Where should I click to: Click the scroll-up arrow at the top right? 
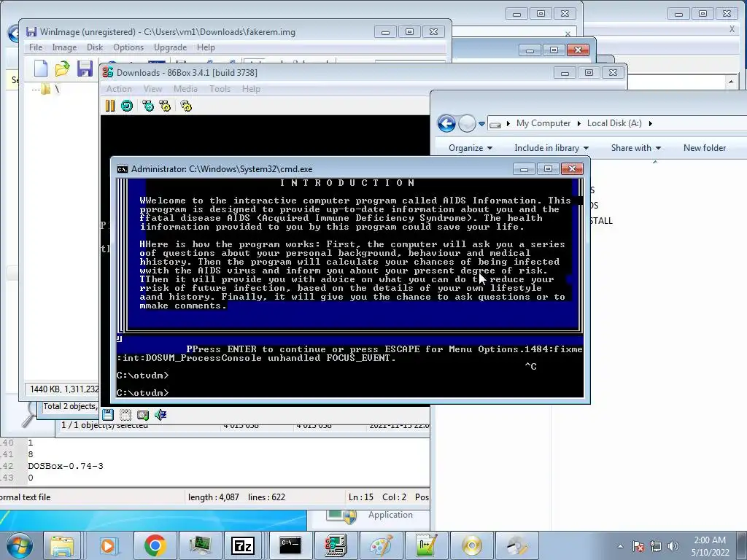pyautogui.click(x=731, y=82)
